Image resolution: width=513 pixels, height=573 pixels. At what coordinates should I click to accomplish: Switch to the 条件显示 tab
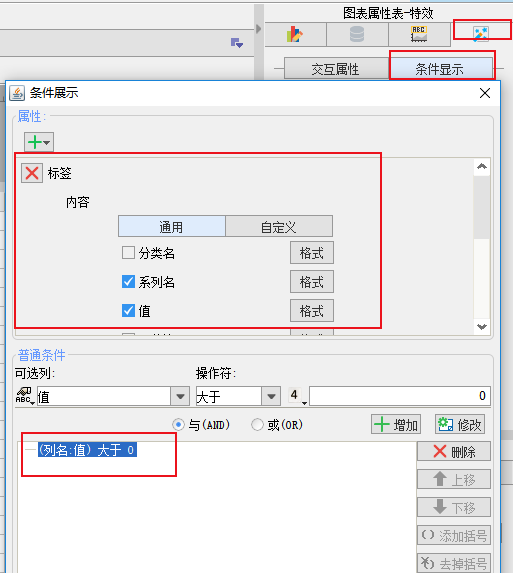(440, 69)
